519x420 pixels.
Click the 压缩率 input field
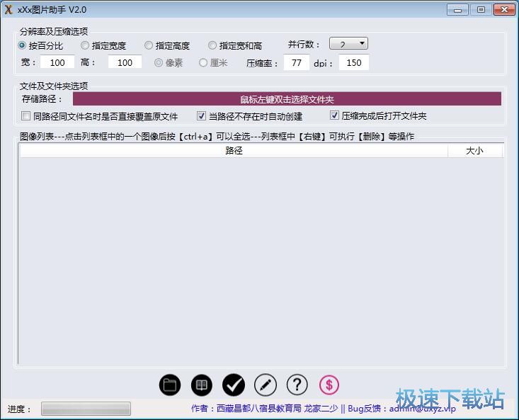pos(296,62)
